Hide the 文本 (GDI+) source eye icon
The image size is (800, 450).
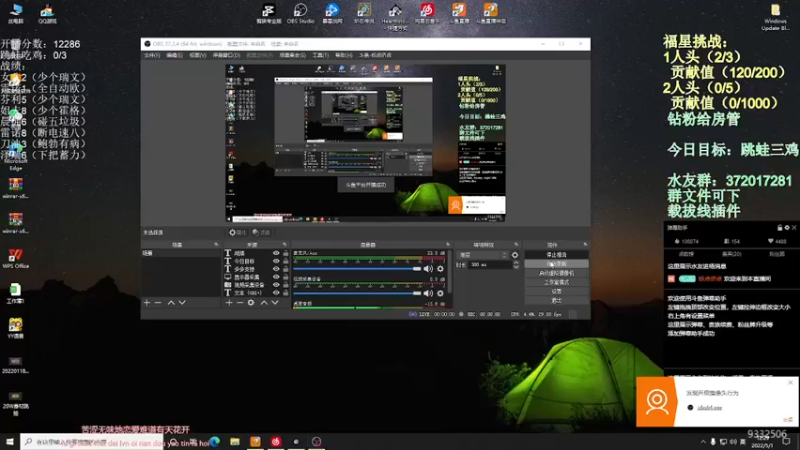coord(276,293)
